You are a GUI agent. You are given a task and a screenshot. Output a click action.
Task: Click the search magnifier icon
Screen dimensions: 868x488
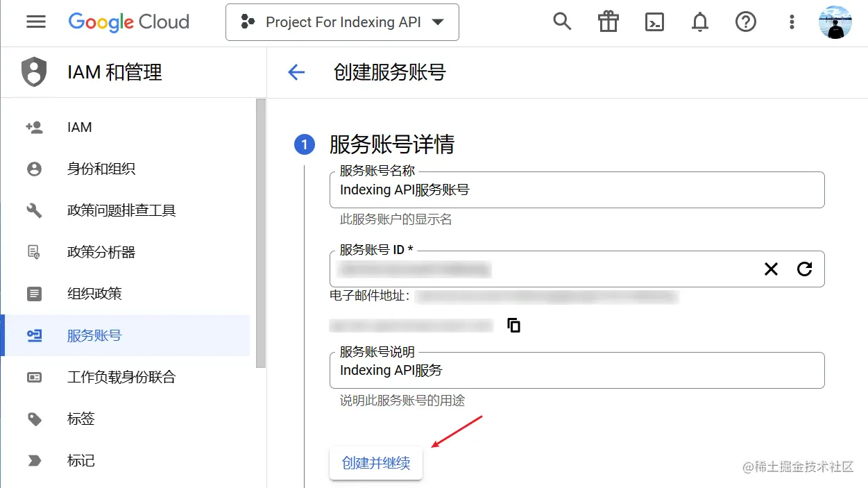point(562,22)
